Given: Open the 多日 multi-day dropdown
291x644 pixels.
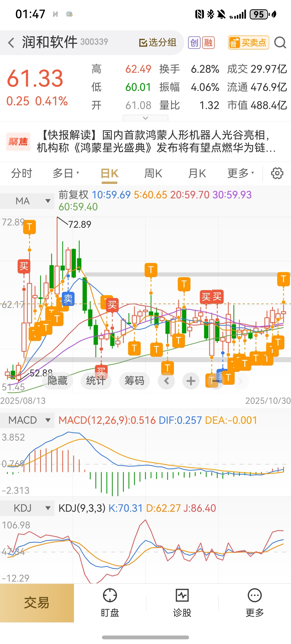Looking at the screenshot, I should tap(65, 173).
